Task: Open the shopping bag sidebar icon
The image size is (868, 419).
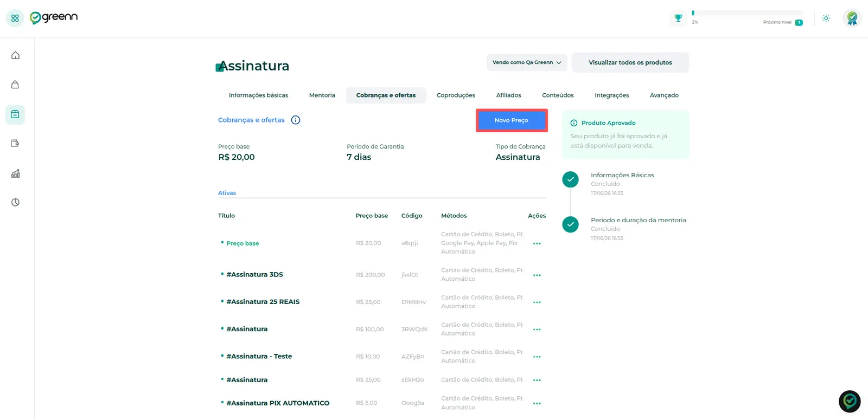Action: (x=15, y=85)
